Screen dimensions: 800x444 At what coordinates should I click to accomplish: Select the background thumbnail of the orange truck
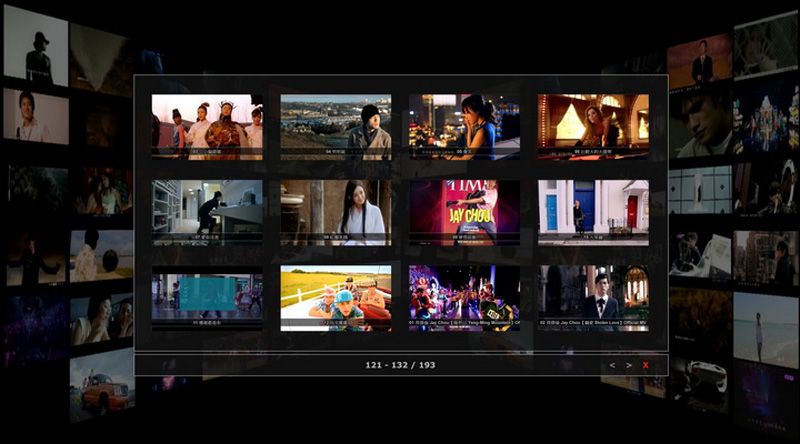tap(102, 385)
